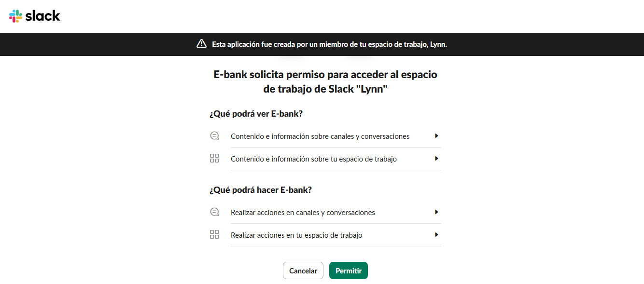Click the 'slack' wordmark link
Image resolution: width=644 pixels, height=284 pixels.
(42, 15)
